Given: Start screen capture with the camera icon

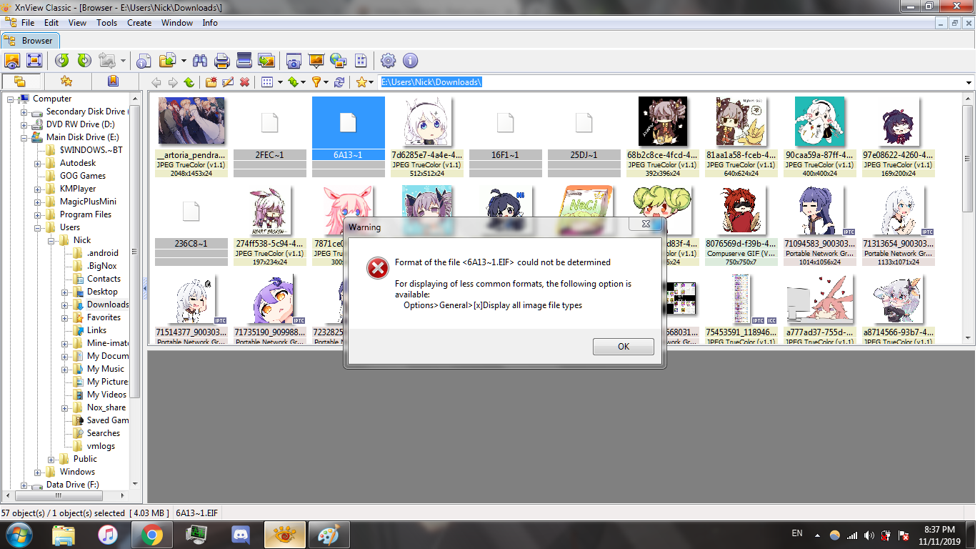Looking at the screenshot, I should 293,61.
